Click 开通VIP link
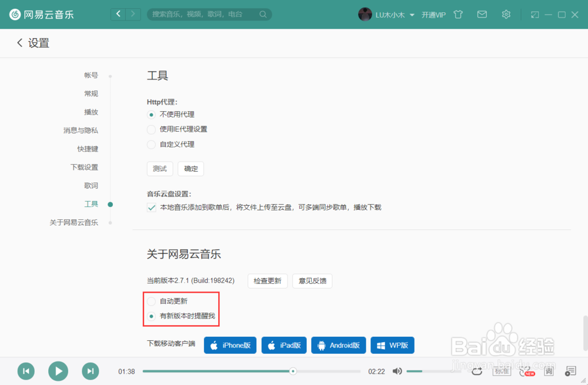 coord(433,15)
